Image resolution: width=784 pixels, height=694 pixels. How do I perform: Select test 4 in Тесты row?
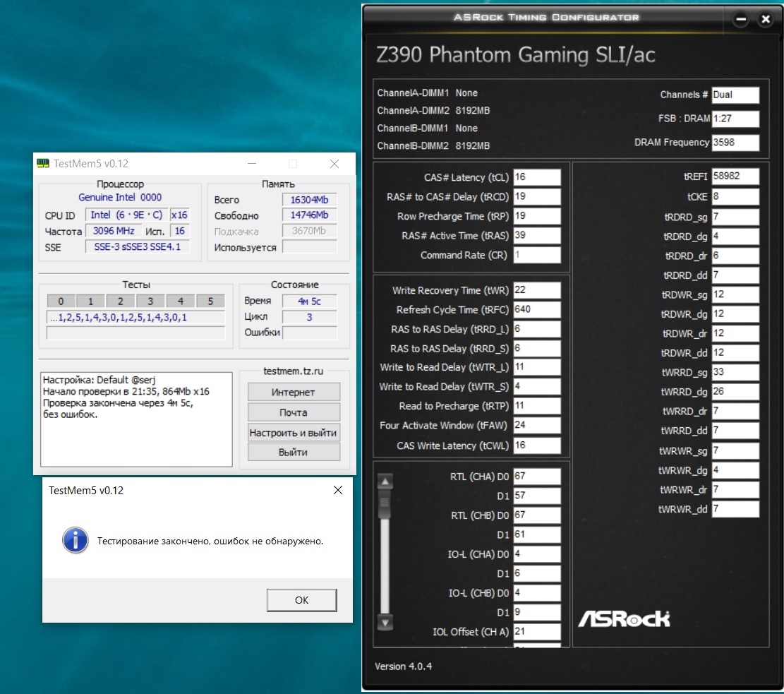(181, 301)
